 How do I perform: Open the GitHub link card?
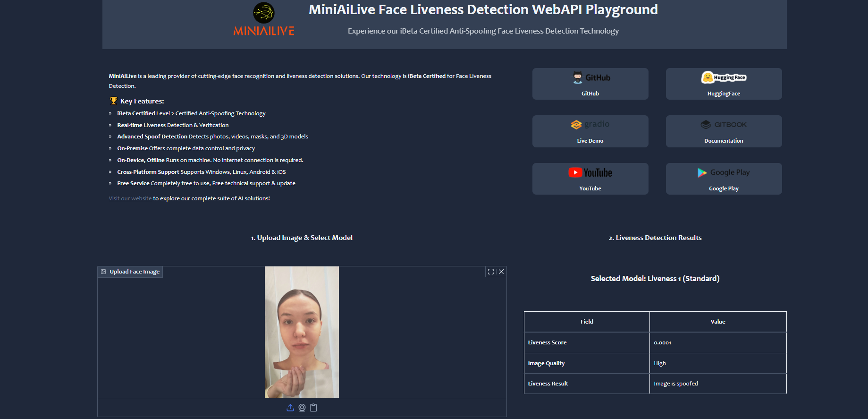(x=590, y=84)
